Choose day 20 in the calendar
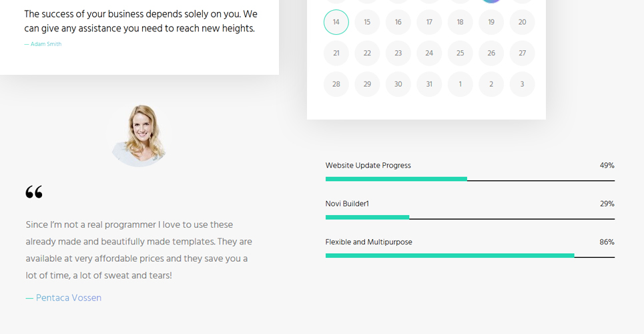 tap(522, 22)
